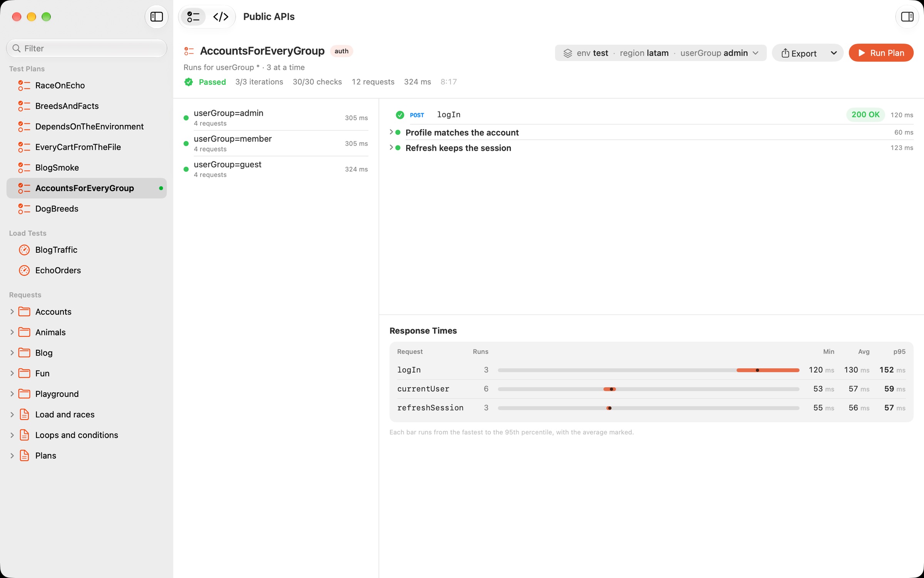Expand Profile matches the account group

391,132
